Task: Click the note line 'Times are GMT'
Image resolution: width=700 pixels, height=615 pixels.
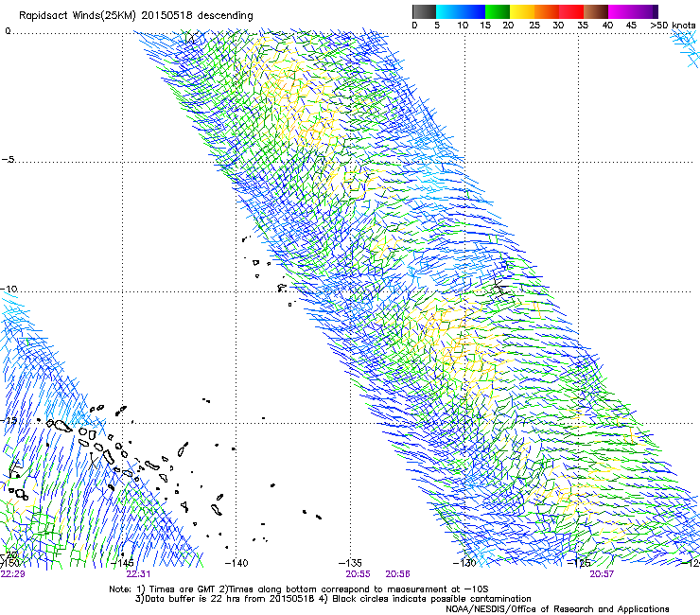Action: pos(183,589)
